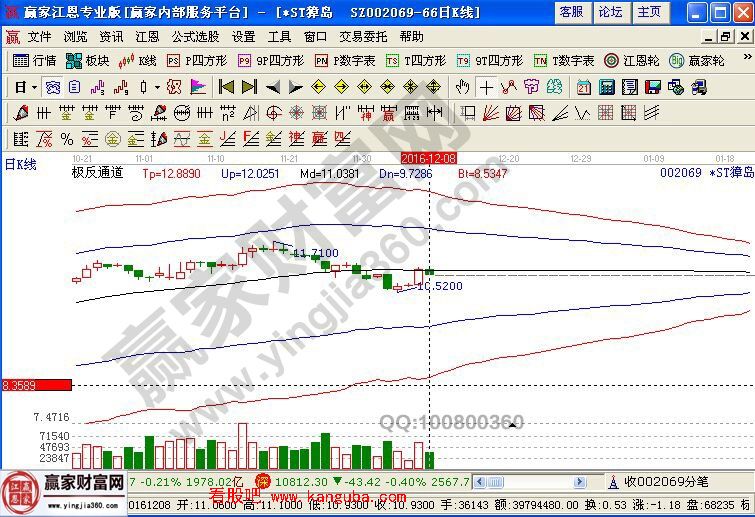This screenshot has width=755, height=517.
Task: Launch the 江恩轮 Gann wheel
Action: click(x=632, y=61)
